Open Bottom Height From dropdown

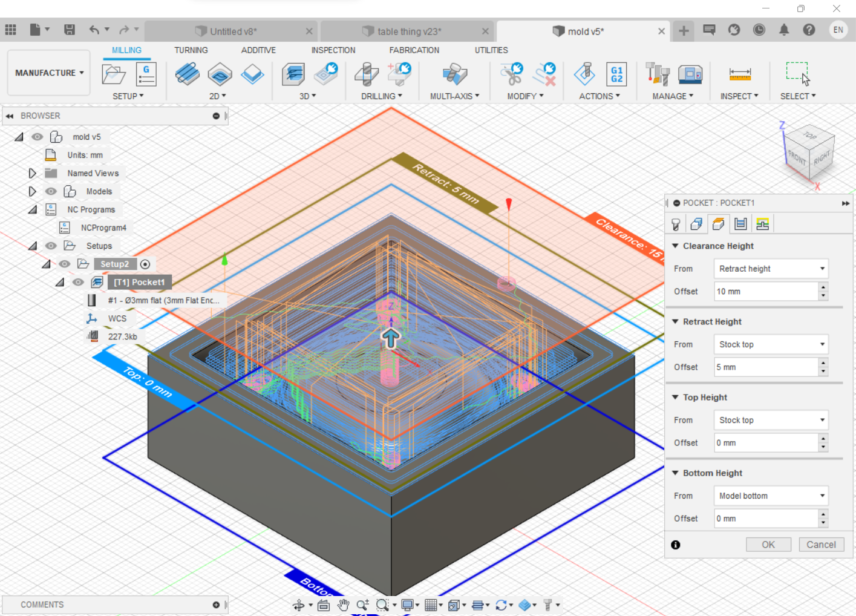click(771, 496)
